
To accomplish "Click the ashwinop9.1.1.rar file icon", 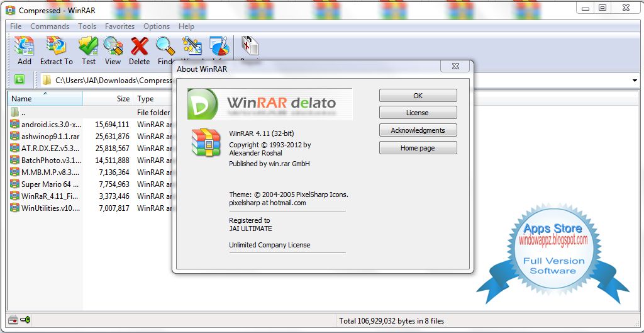I will (15, 136).
